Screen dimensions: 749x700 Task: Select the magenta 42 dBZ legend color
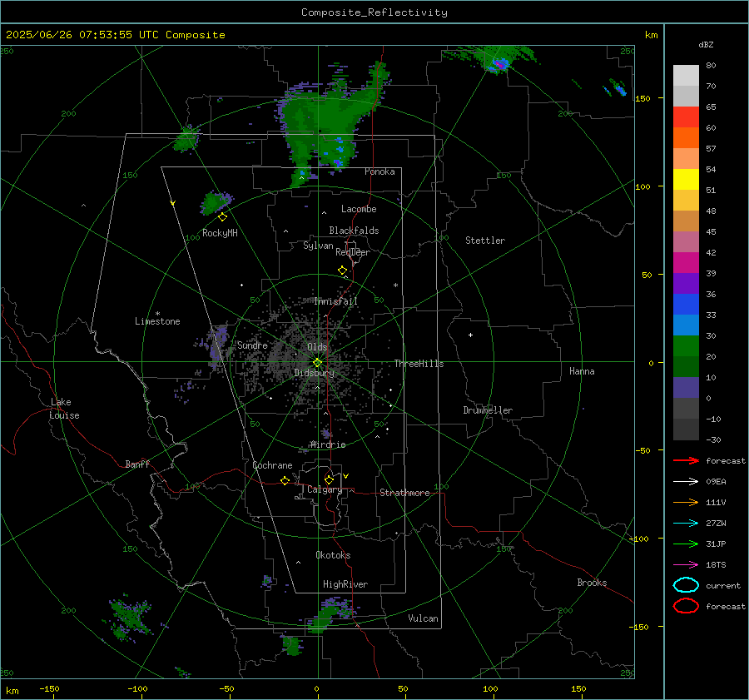point(686,263)
